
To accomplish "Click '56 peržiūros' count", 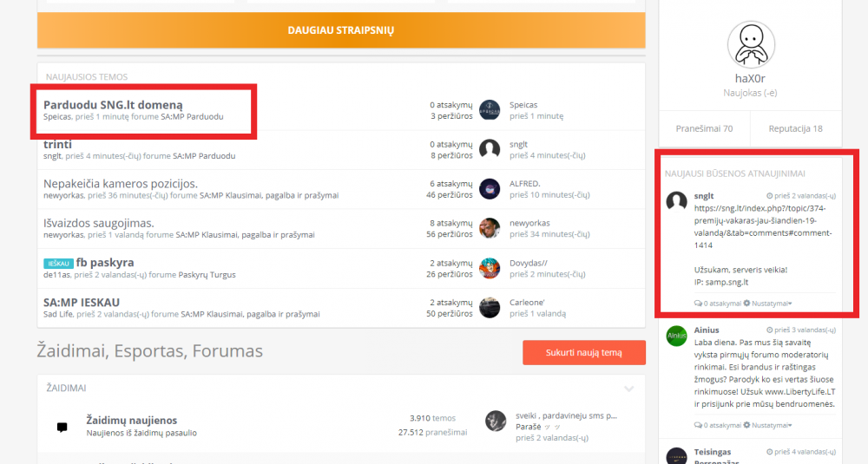I will pyautogui.click(x=449, y=234).
